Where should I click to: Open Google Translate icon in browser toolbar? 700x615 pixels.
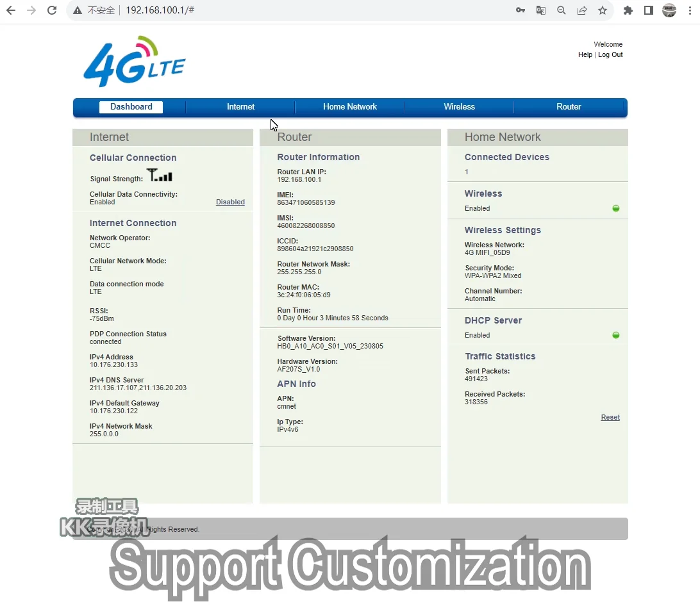pyautogui.click(x=541, y=10)
